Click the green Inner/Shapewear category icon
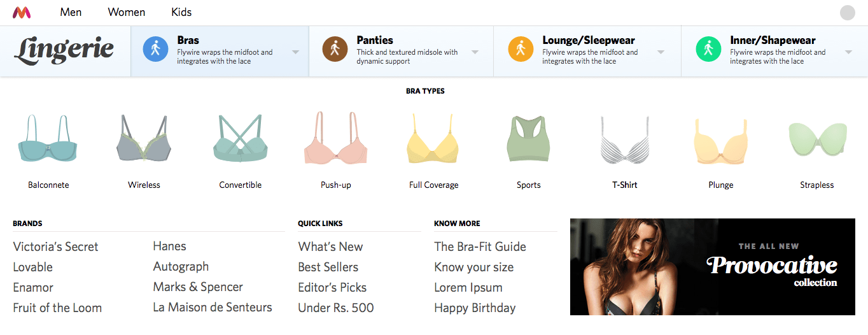 708,49
